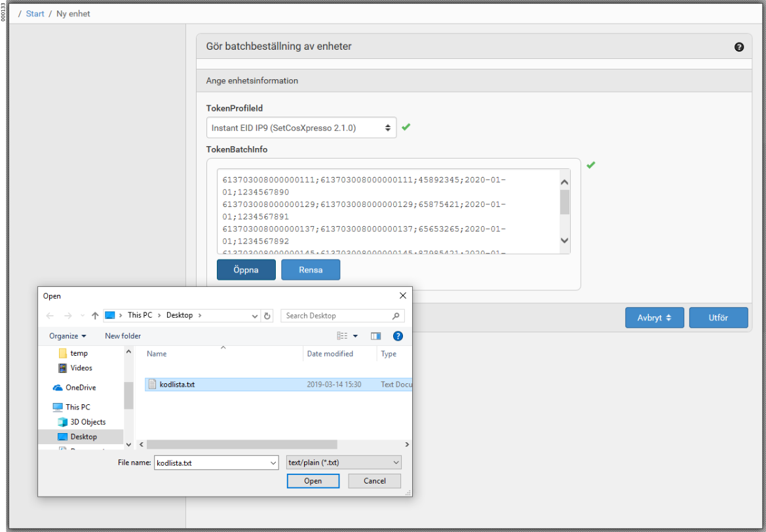Refresh the Desktop folder listing
The image size is (766, 532).
tap(267, 316)
